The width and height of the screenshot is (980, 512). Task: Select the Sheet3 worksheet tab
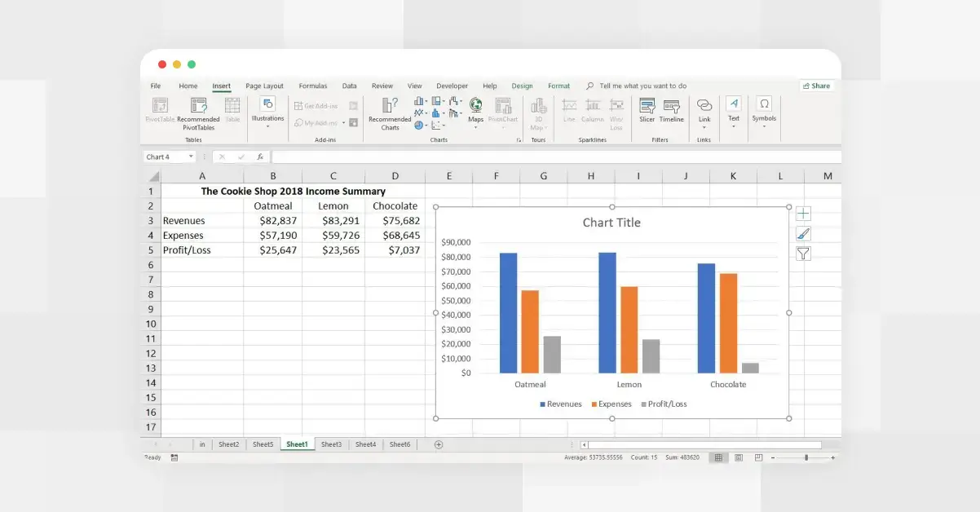[331, 444]
